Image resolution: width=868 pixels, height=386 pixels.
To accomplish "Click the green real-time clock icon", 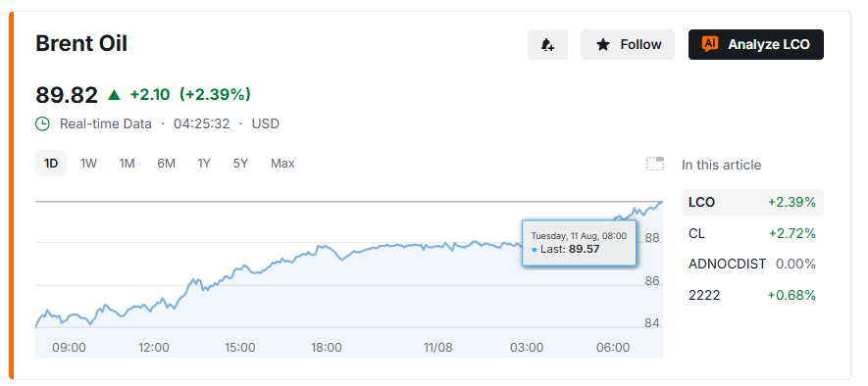I will 42,123.
